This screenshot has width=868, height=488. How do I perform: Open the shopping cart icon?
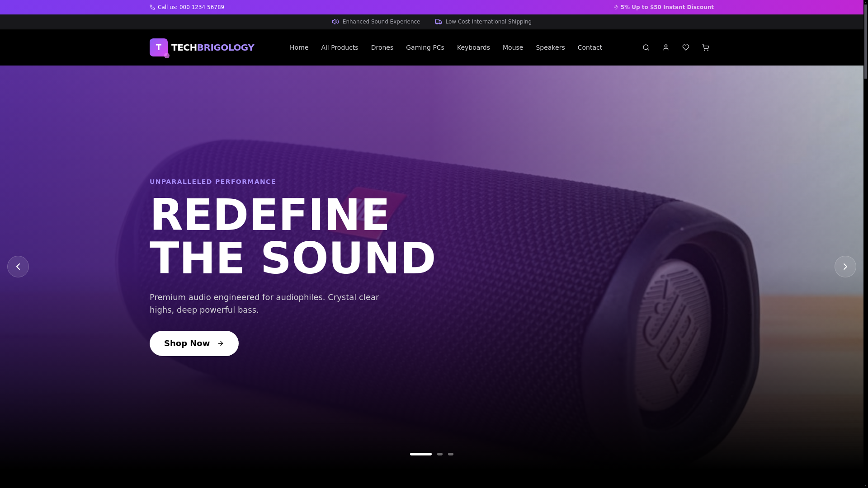(x=706, y=47)
